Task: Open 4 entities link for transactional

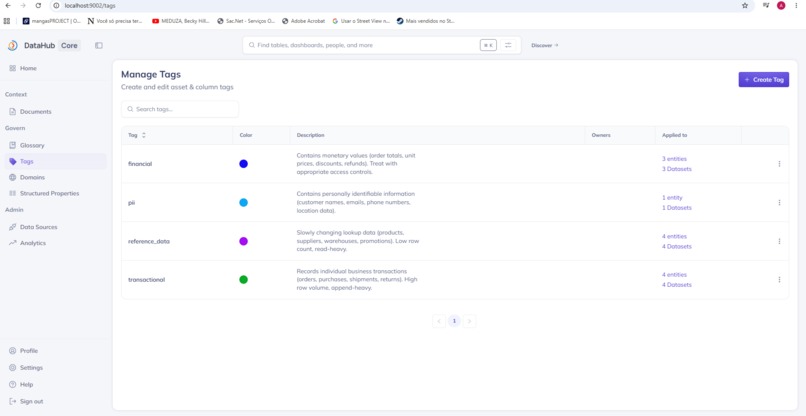Action: (x=674, y=275)
